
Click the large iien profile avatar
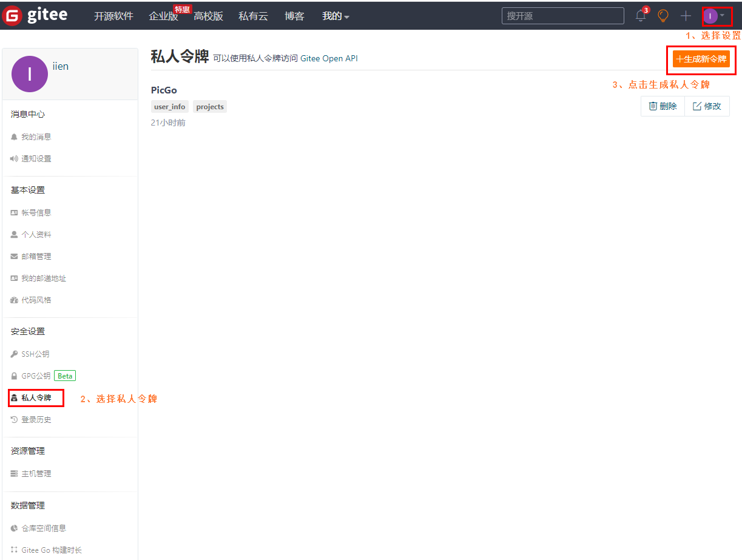(30, 74)
